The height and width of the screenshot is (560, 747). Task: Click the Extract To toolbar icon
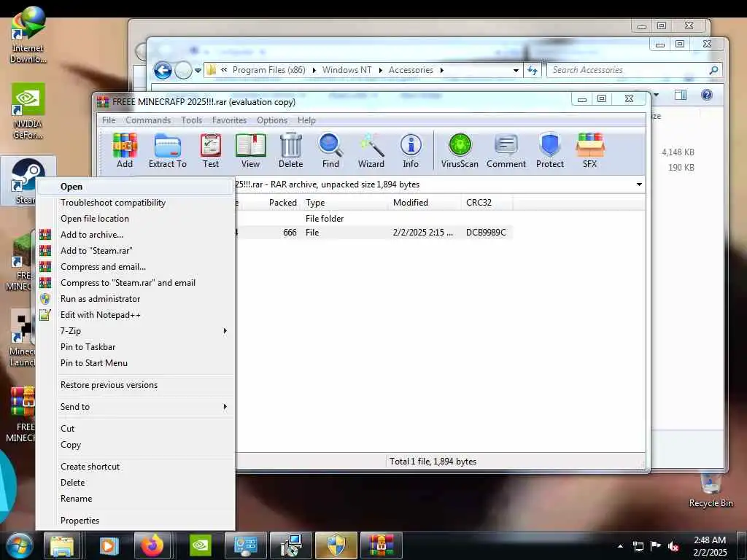click(167, 150)
